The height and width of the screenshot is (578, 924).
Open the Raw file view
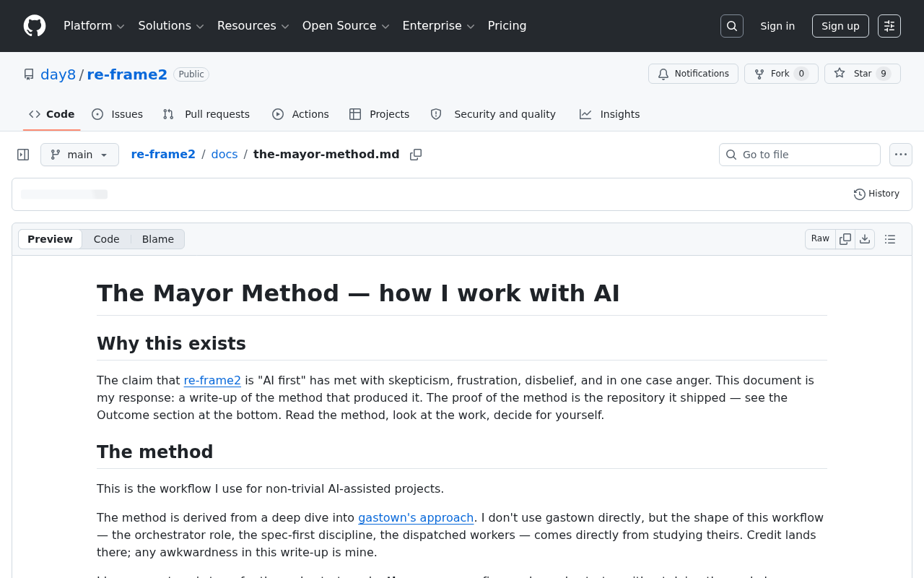(x=820, y=239)
